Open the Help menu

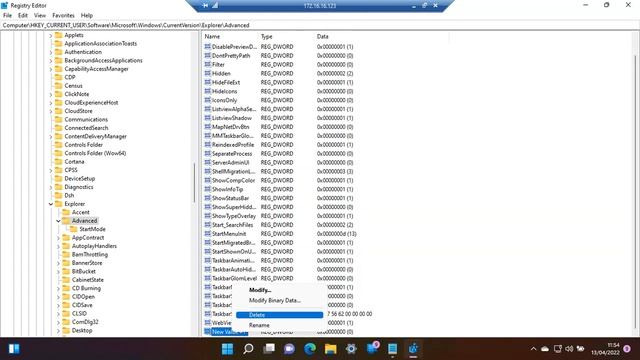coord(87,15)
